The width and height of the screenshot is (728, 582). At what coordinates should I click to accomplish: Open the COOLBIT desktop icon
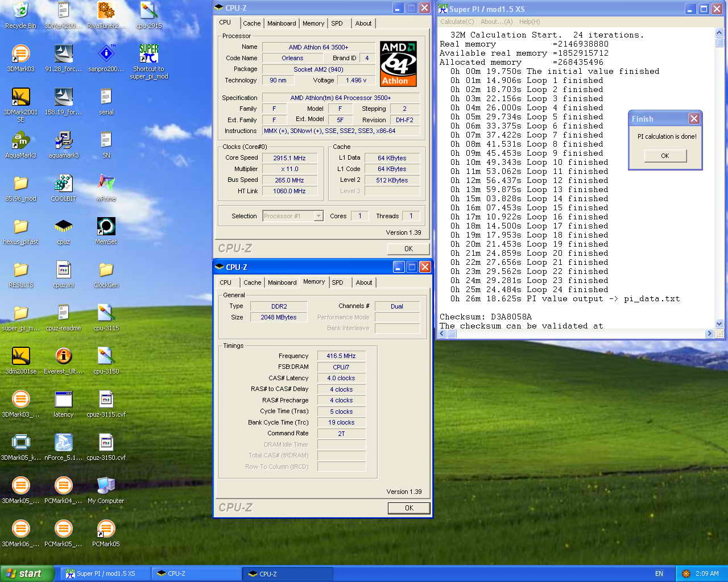[x=63, y=188]
